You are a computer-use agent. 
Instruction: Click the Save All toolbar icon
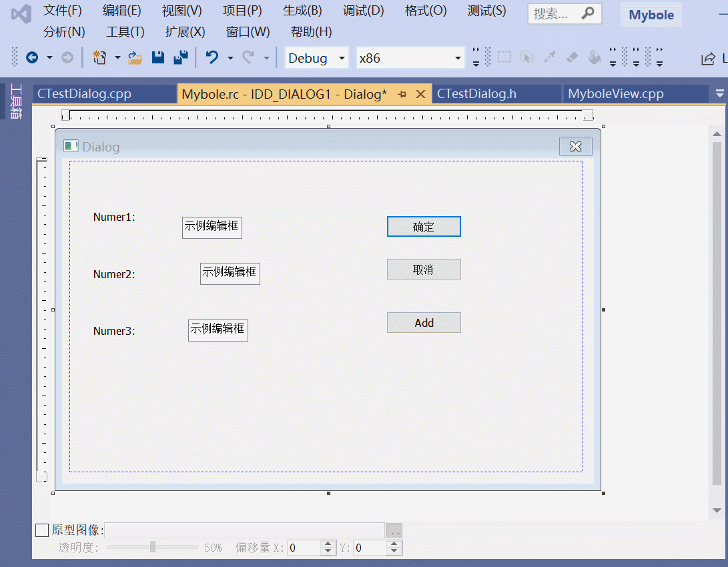tap(181, 57)
